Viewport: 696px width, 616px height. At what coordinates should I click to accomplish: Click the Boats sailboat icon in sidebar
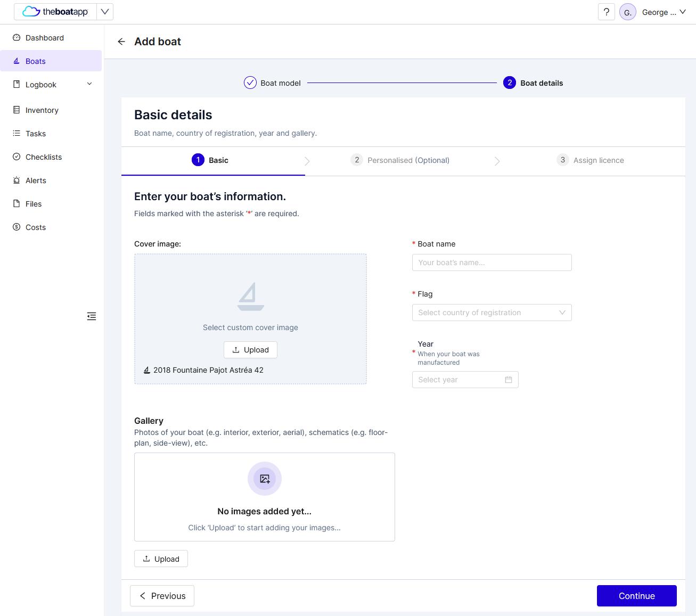17,61
